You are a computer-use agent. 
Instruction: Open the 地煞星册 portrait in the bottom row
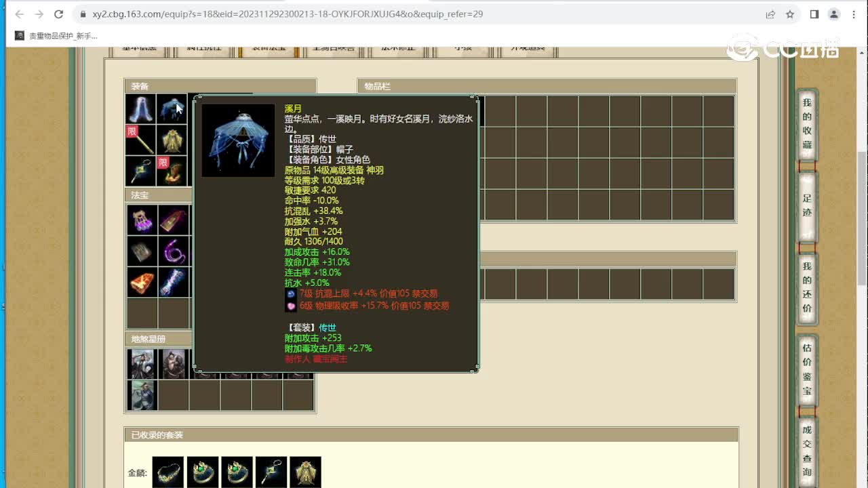point(142,395)
